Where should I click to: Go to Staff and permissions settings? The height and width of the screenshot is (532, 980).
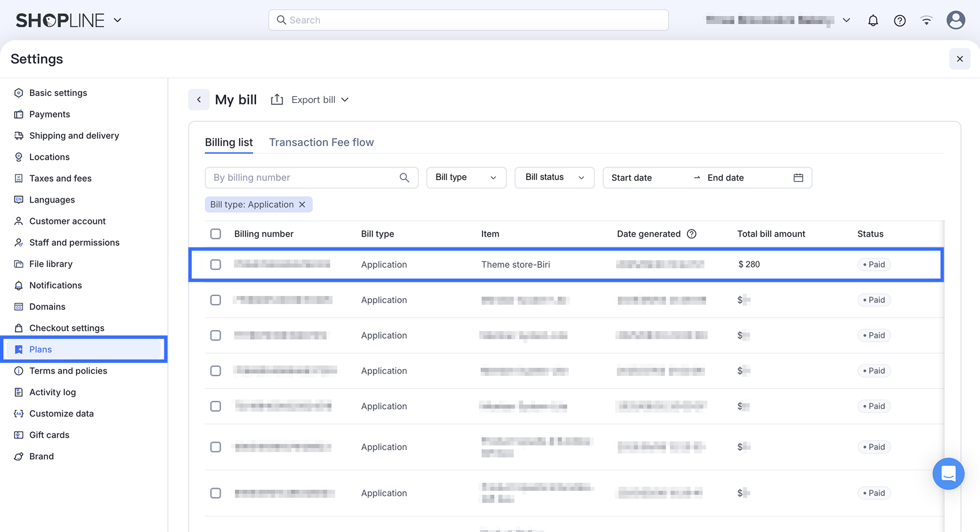[74, 242]
